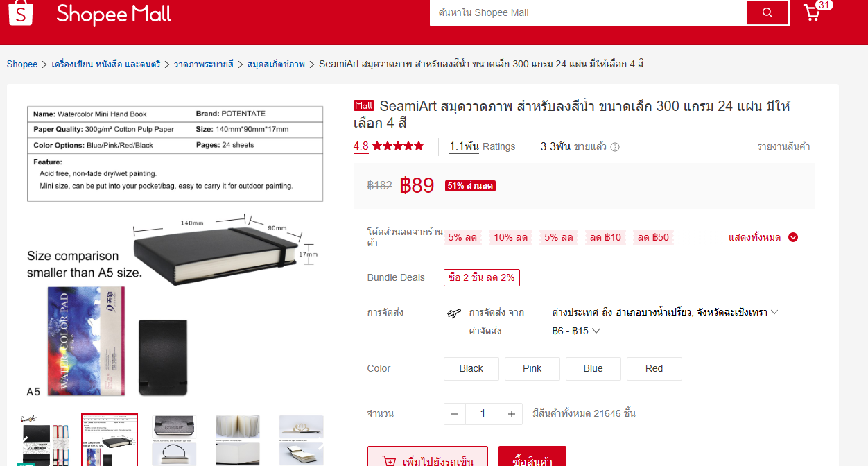Click รายงานสินค้า report product link

pos(783,146)
